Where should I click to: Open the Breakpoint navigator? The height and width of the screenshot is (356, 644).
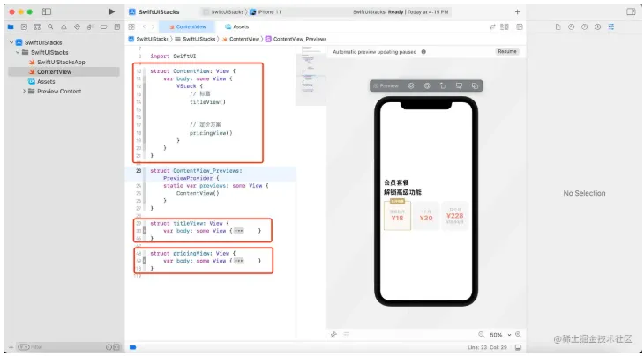(103, 27)
